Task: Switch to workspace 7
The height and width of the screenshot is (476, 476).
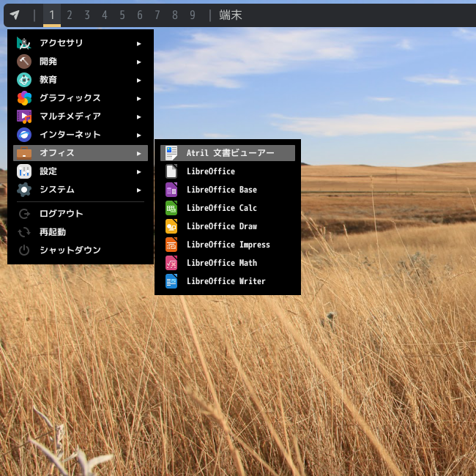Action: (157, 15)
